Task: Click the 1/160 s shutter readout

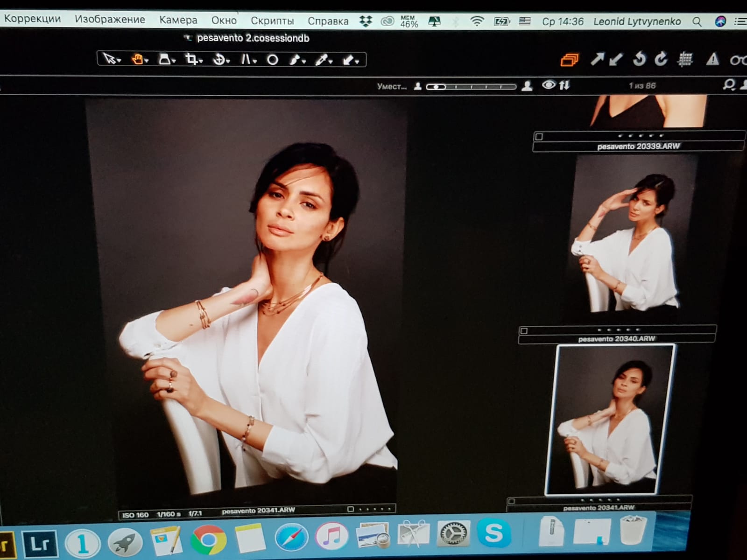Action: (169, 514)
